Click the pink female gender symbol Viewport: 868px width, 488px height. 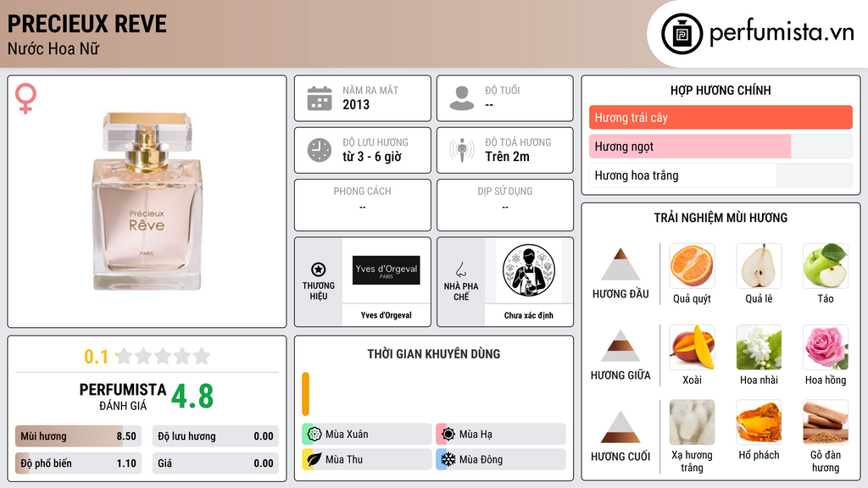coord(25,98)
